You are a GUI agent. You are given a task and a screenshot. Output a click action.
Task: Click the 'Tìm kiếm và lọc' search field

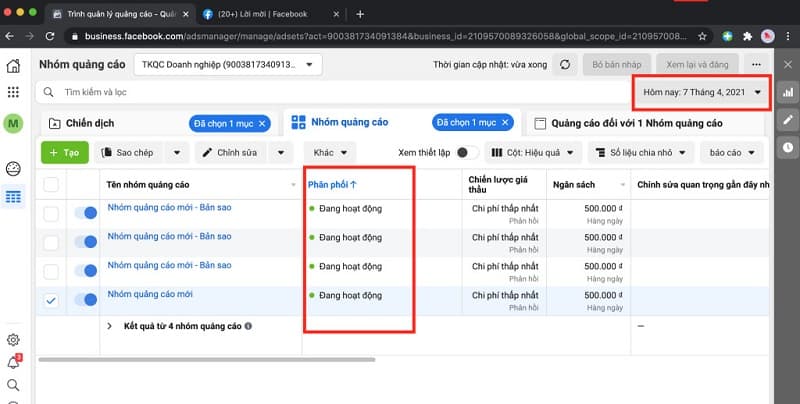coord(300,92)
